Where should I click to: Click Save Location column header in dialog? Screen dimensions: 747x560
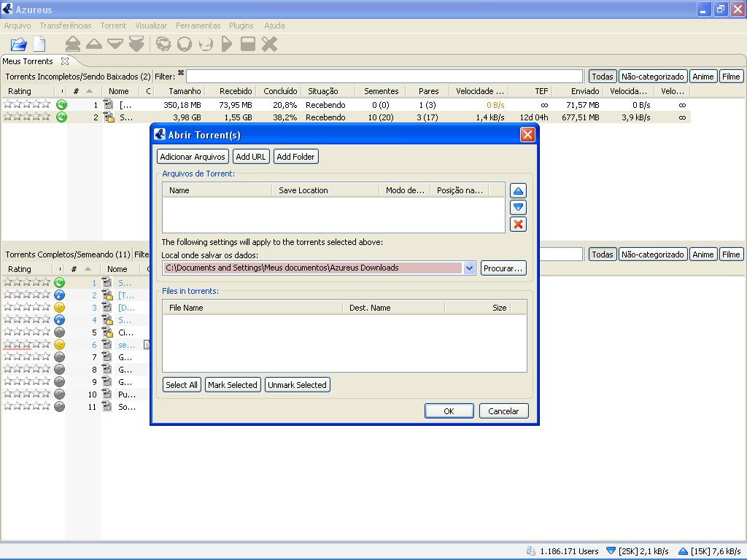coord(325,190)
